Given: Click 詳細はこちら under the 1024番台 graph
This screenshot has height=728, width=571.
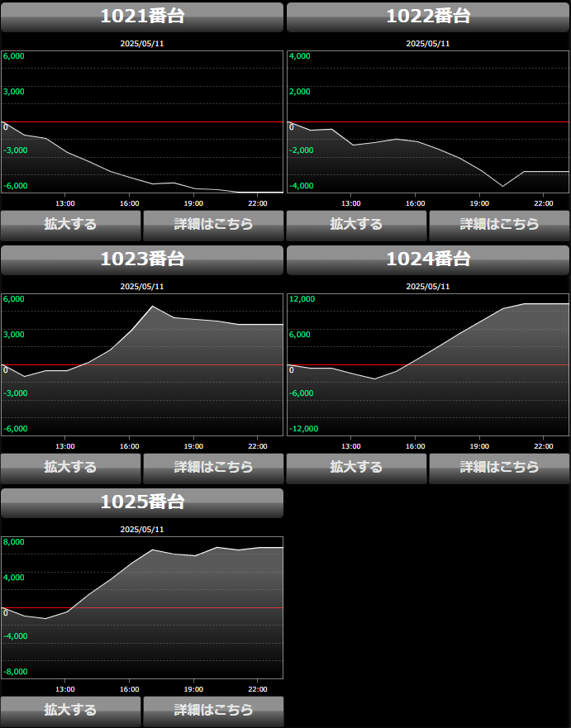Looking at the screenshot, I should pos(499,468).
